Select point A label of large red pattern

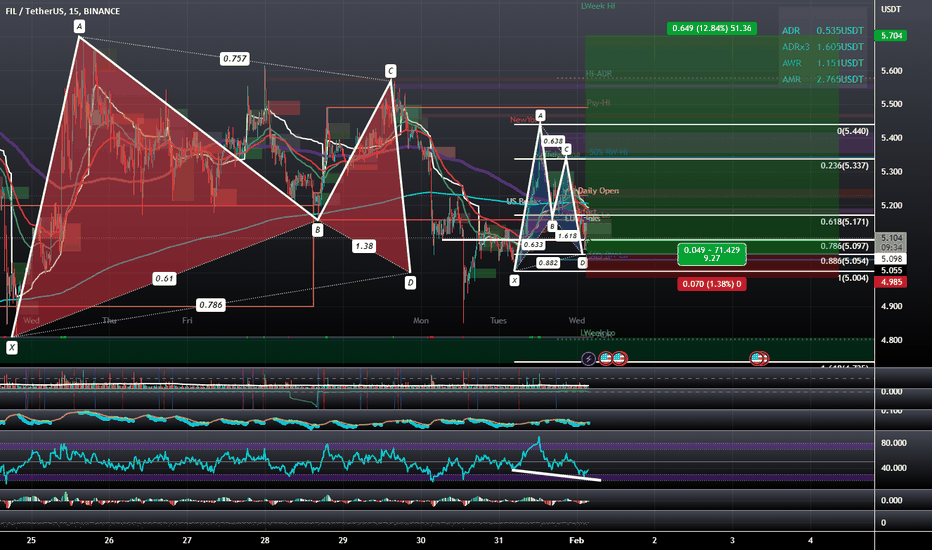[79, 26]
